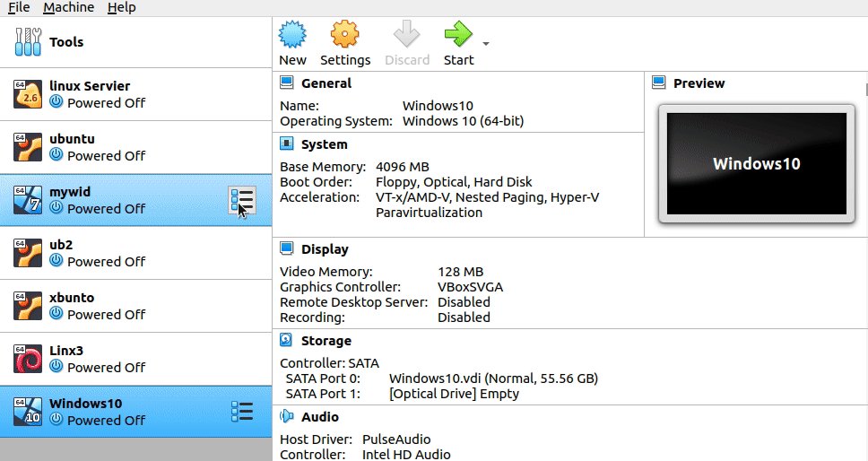Viewport: 868px width, 461px height.
Task: Open the Storage settings header link
Action: click(x=326, y=341)
